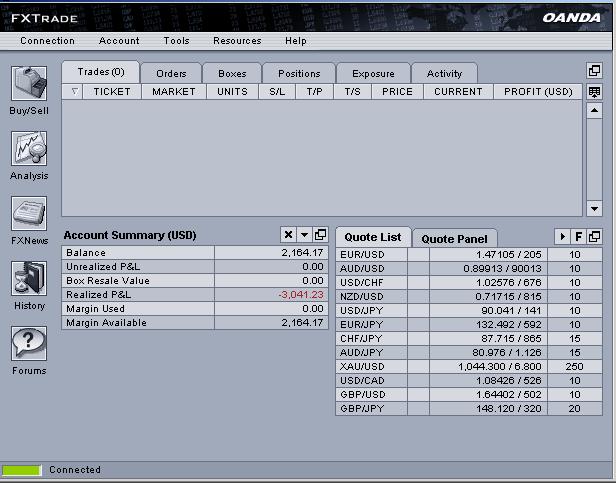
Task: Open the Forums question mark icon
Action: [29, 343]
